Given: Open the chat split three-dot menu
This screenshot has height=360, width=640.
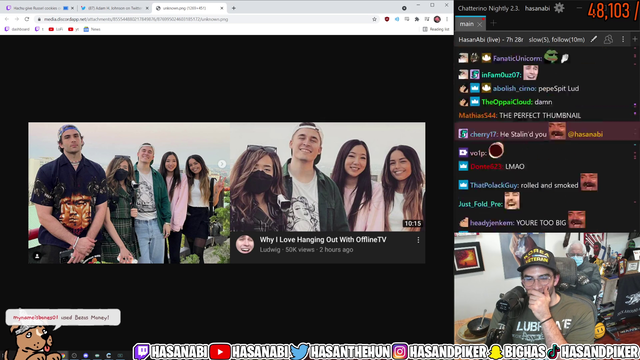Looking at the screenshot, I should 623,39.
